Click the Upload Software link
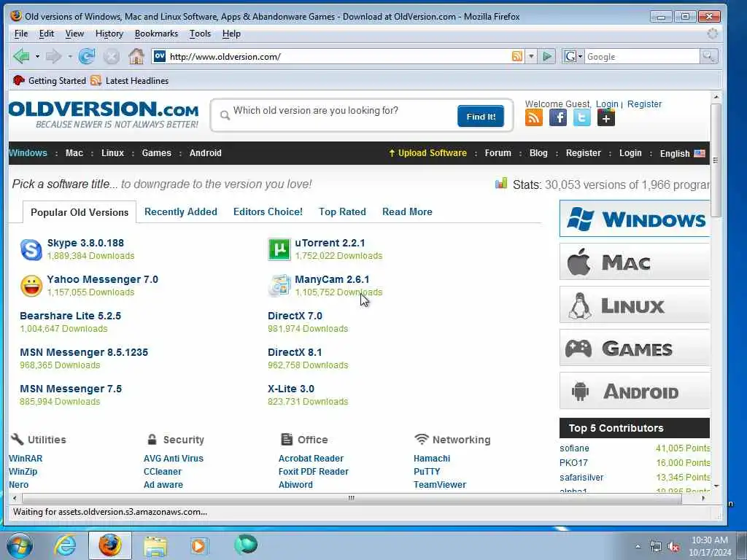Image resolution: width=747 pixels, height=560 pixels. click(427, 153)
